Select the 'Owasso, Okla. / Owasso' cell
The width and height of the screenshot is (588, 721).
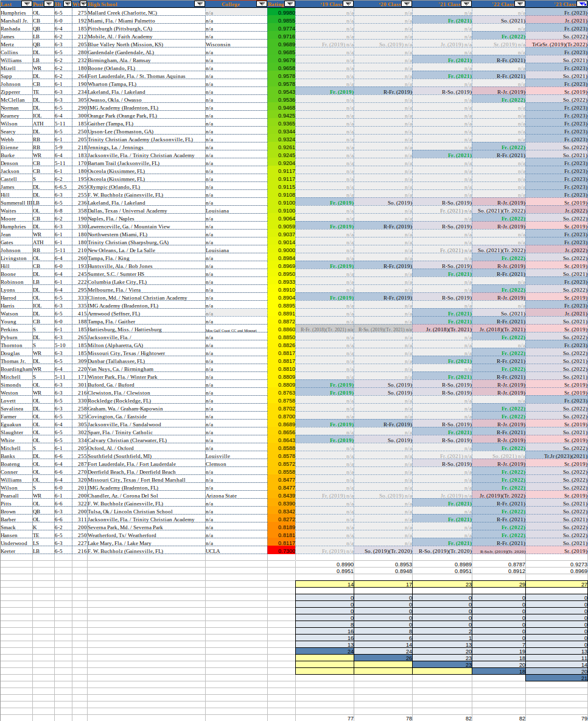click(x=146, y=100)
